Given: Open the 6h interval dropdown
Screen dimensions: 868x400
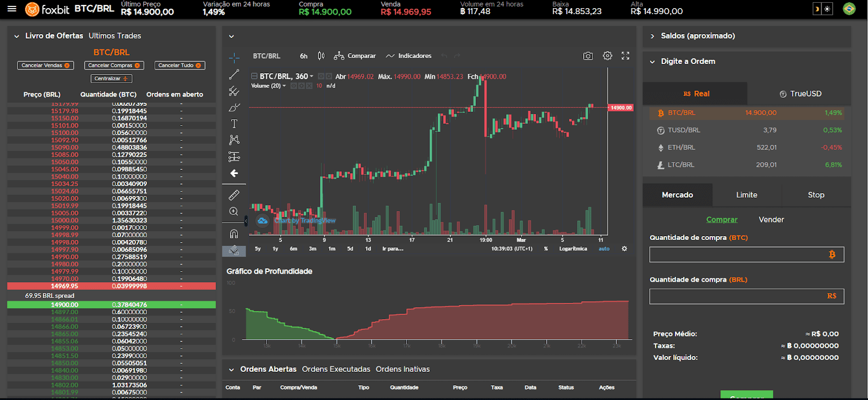Looking at the screenshot, I should point(304,56).
